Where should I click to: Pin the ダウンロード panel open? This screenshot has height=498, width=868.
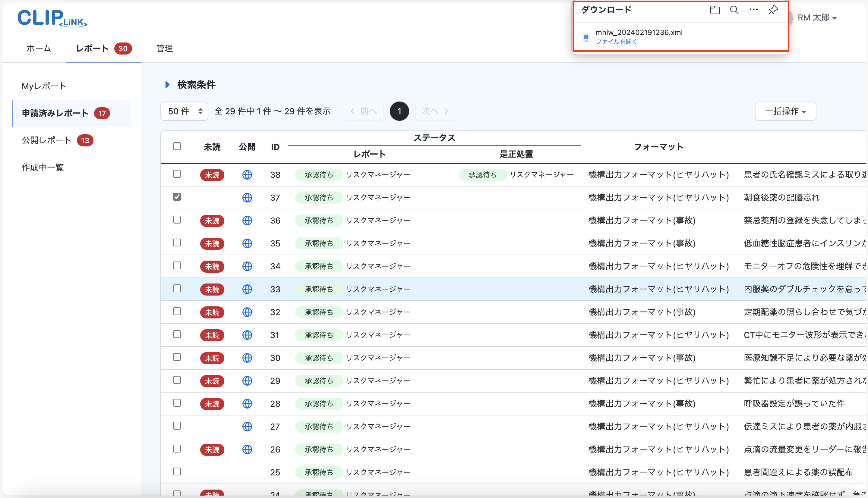(x=773, y=10)
